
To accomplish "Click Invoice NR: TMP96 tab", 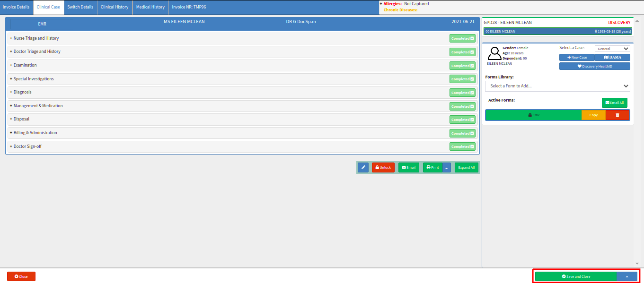I will click(189, 7).
